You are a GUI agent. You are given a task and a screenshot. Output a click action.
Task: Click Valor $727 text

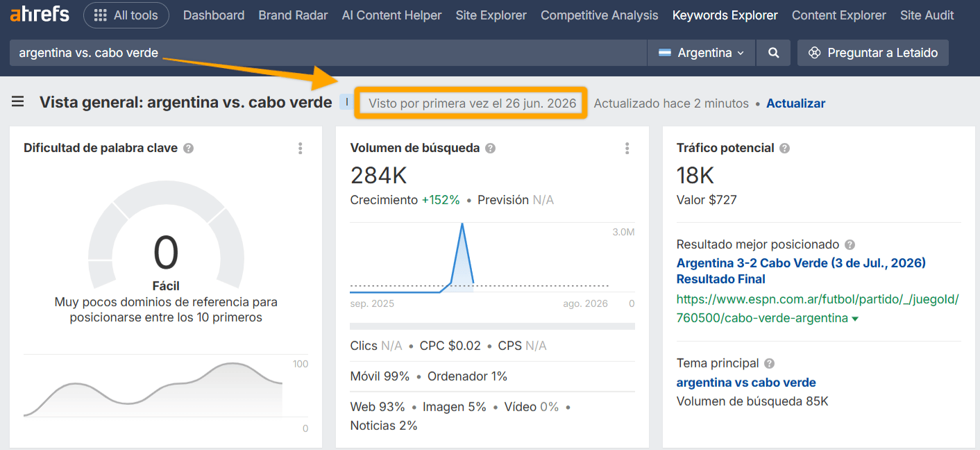tap(707, 200)
